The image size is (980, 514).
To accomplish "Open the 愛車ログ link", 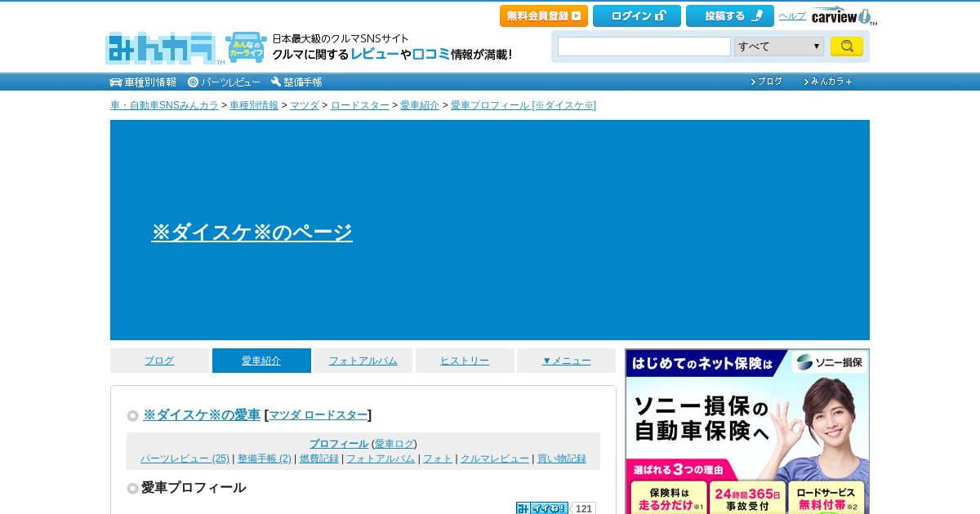I will pyautogui.click(x=394, y=444).
